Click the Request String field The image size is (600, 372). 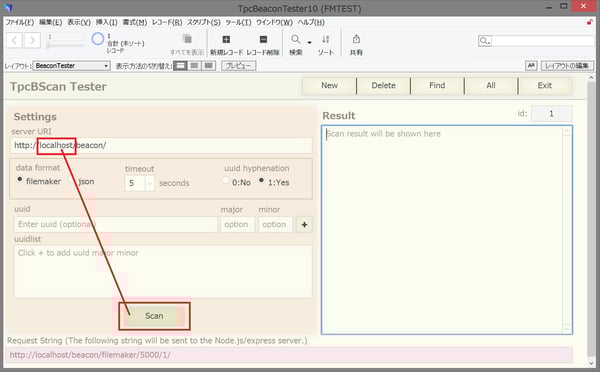click(289, 355)
